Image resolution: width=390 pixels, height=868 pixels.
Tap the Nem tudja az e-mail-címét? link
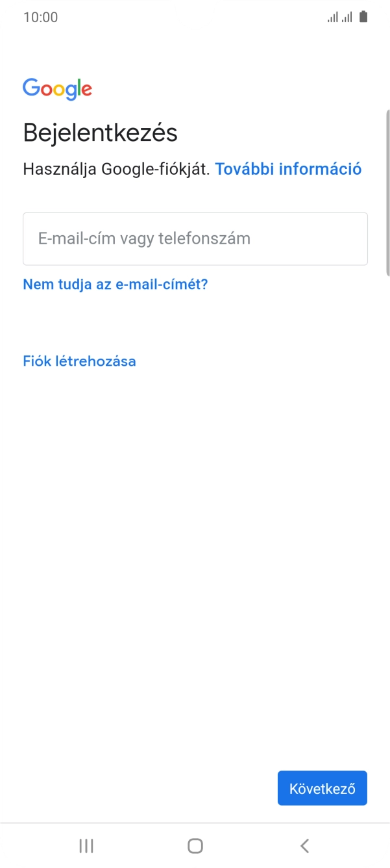click(114, 284)
